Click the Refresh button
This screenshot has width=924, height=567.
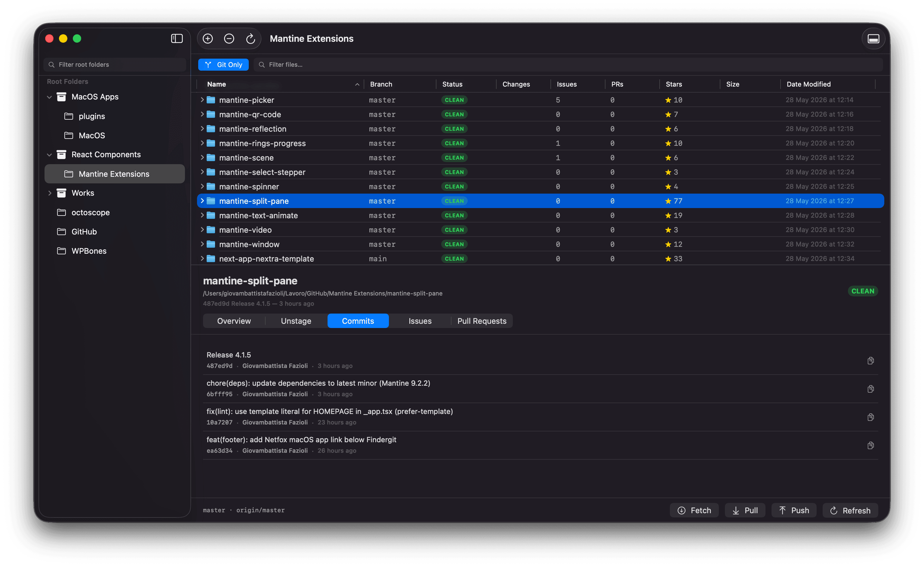[850, 510]
